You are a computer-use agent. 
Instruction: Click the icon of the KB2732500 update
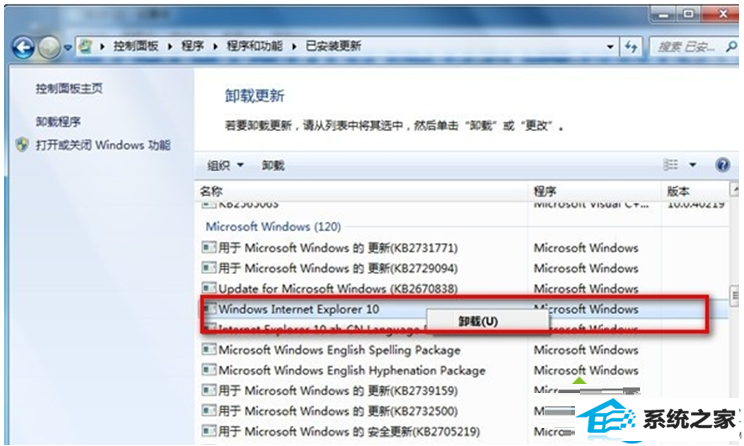(209, 410)
